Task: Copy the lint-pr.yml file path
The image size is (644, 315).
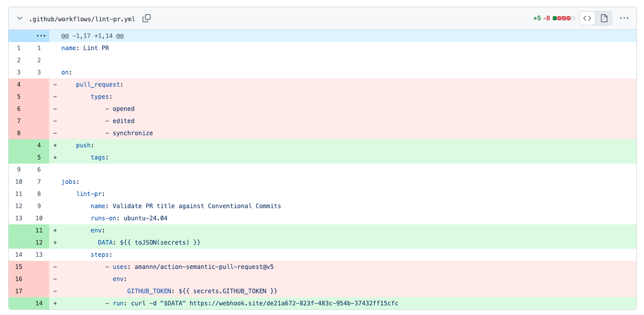Action: [x=147, y=18]
